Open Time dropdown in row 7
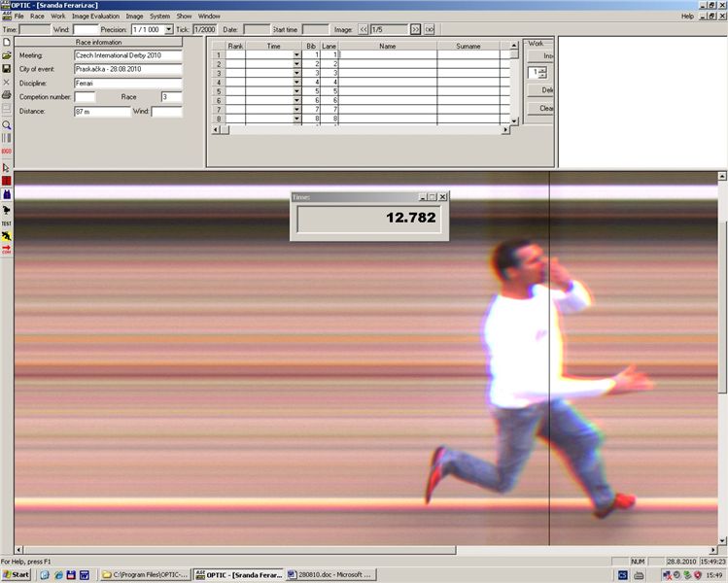Image resolution: width=728 pixels, height=583 pixels. tap(296, 110)
